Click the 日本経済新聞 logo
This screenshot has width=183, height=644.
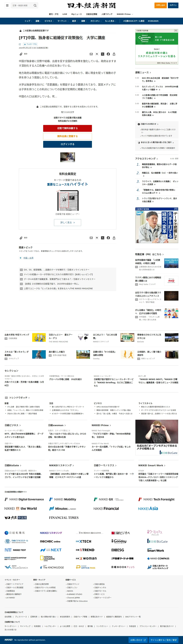91,6
